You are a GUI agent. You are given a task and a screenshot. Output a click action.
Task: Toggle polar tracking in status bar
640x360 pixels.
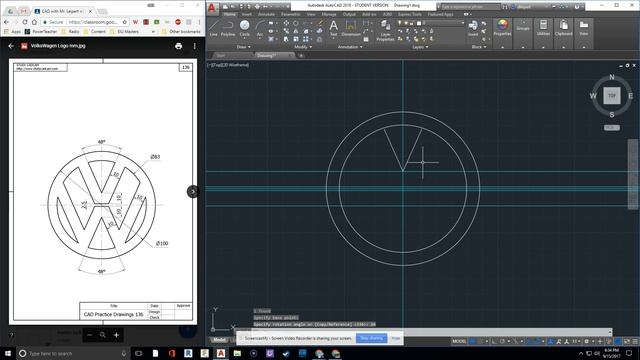click(502, 341)
